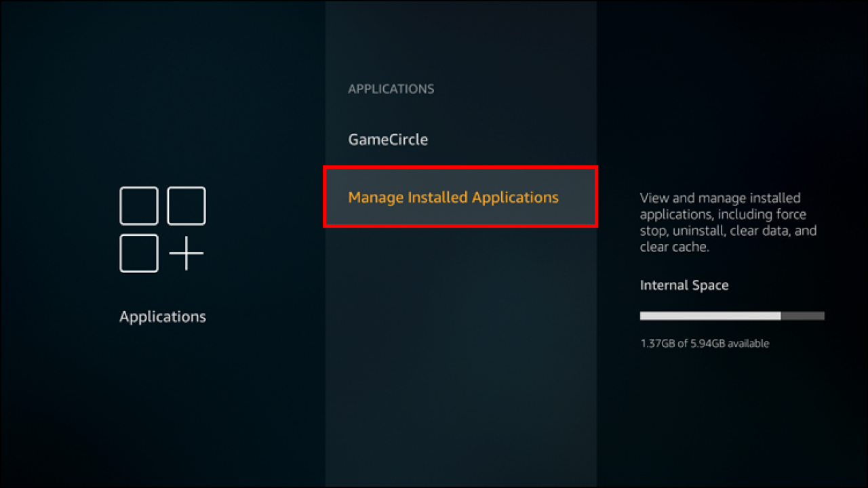Screen dimensions: 868x488
Task: Click the Applications grid icon
Action: 162,230
